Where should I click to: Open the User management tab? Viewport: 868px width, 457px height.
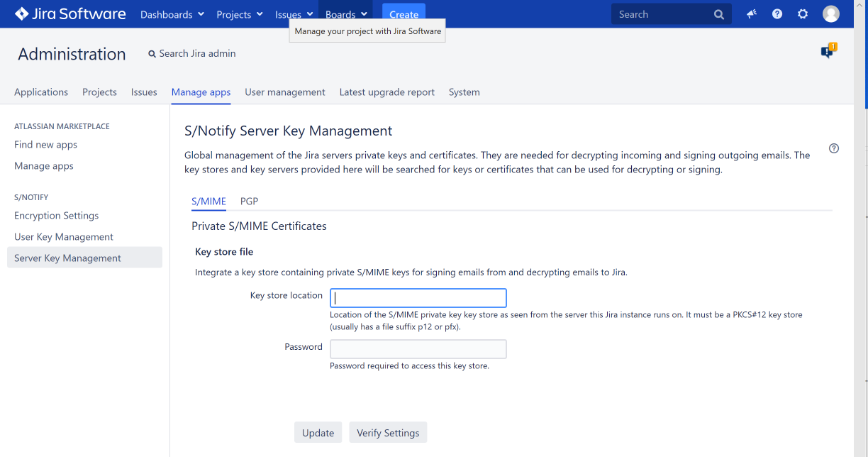284,92
